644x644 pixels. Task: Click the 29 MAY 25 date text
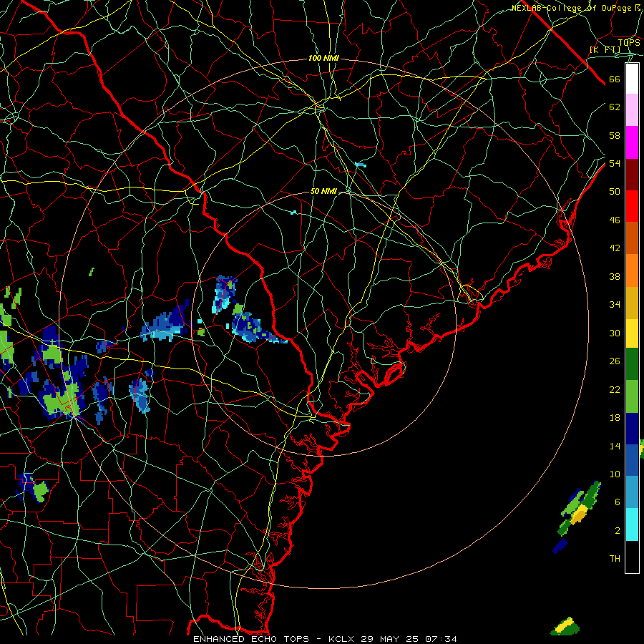[x=390, y=639]
